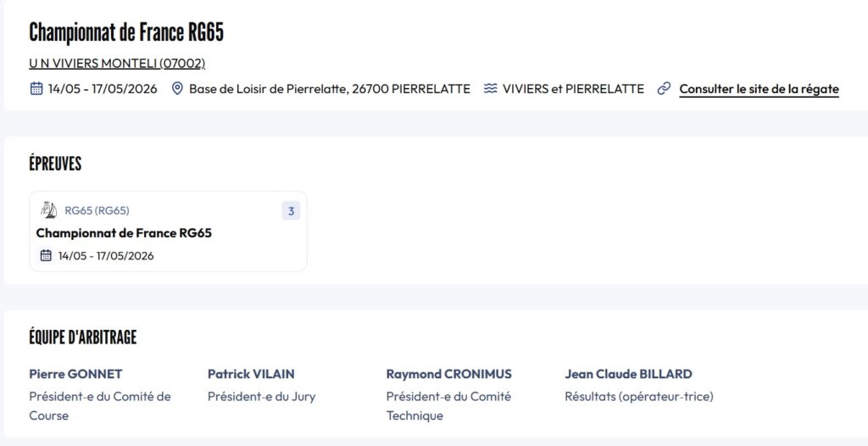The width and height of the screenshot is (868, 446).
Task: Click the number 3 badge on the card
Action: click(291, 211)
